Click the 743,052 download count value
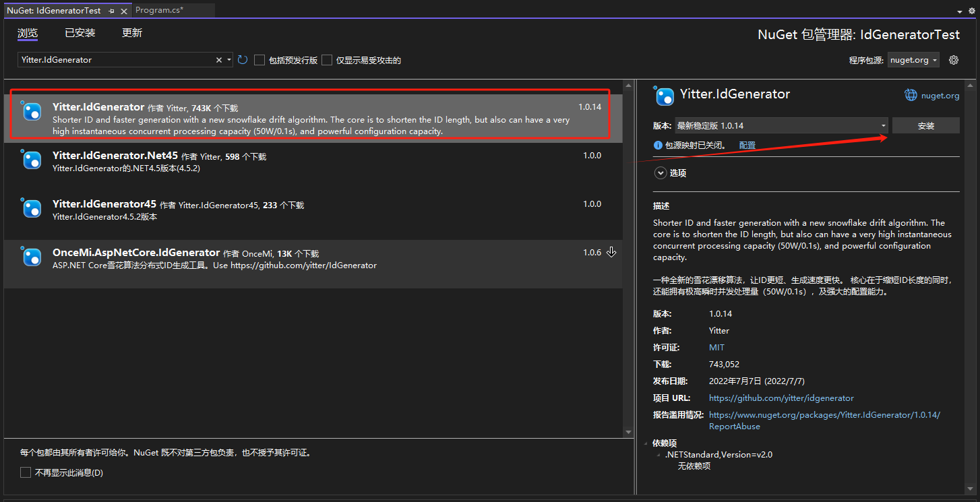The image size is (980, 502). click(x=725, y=365)
